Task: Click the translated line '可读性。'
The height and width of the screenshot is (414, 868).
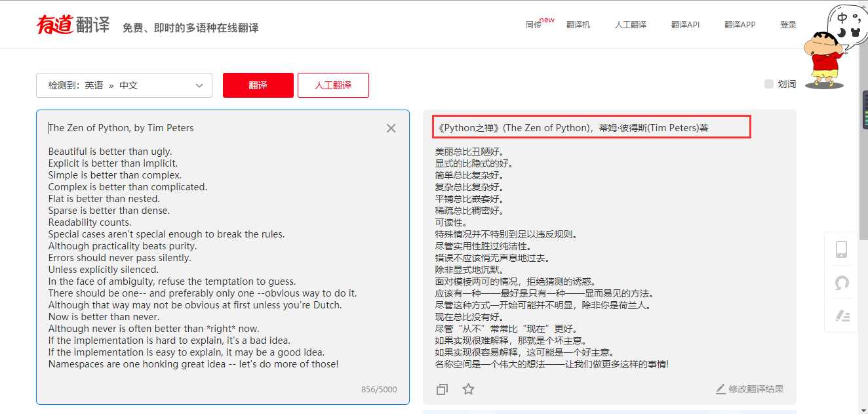Action: [451, 222]
